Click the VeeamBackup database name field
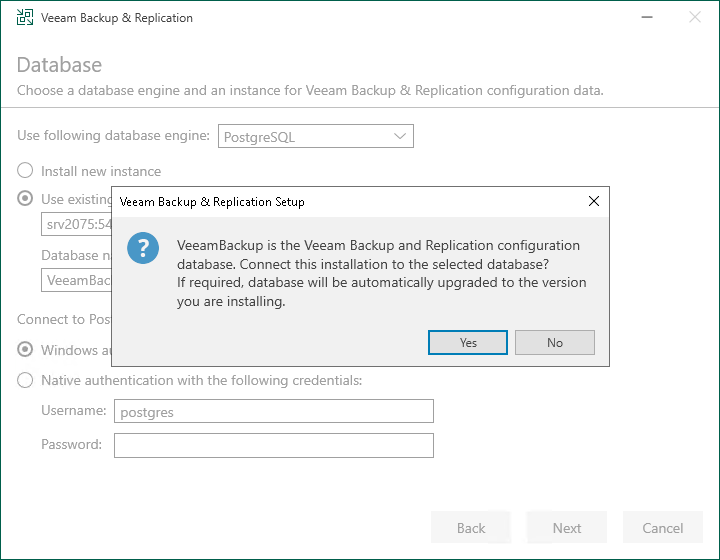720x560 pixels. coord(77,280)
